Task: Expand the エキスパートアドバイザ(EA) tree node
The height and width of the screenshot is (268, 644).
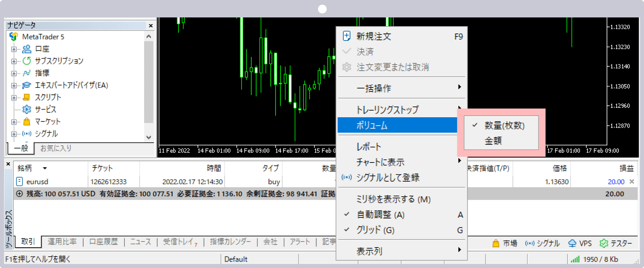Action: 14,85
